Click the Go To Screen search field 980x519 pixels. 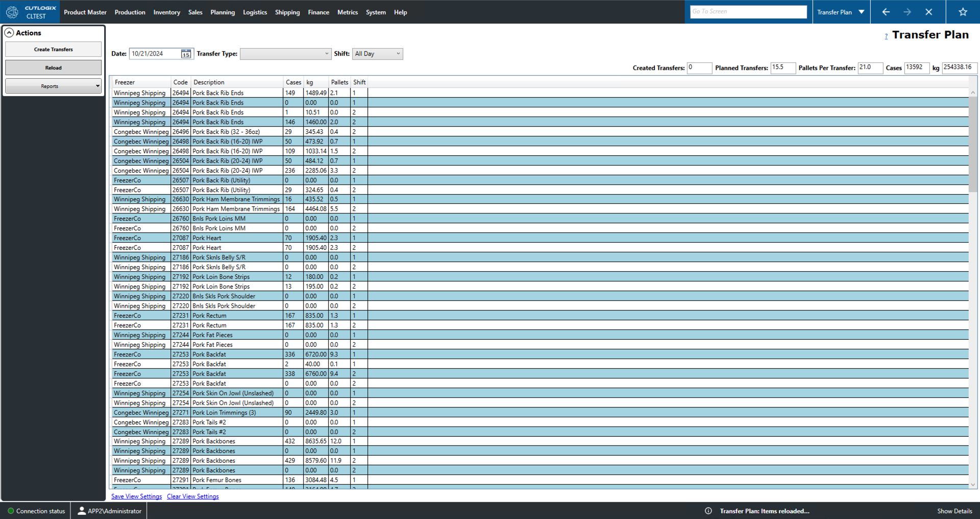pyautogui.click(x=748, y=12)
